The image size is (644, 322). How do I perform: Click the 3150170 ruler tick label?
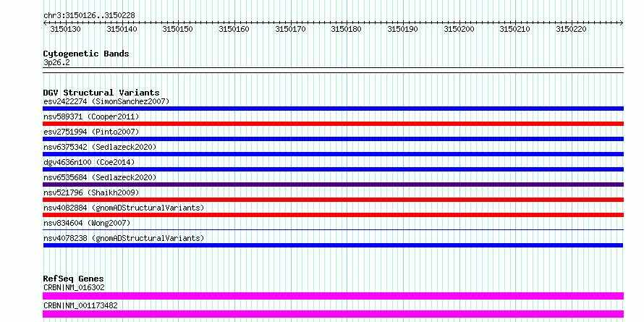pos(290,29)
